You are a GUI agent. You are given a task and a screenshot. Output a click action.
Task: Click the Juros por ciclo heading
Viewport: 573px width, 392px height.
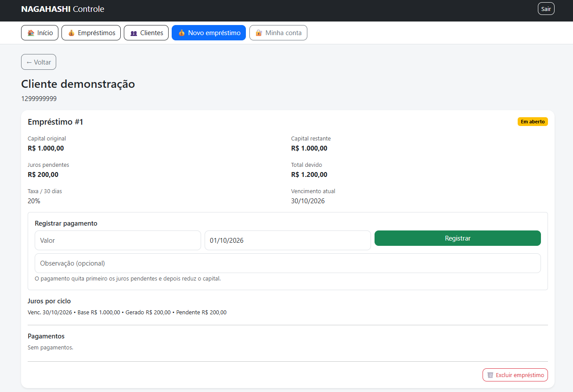[x=49, y=301]
